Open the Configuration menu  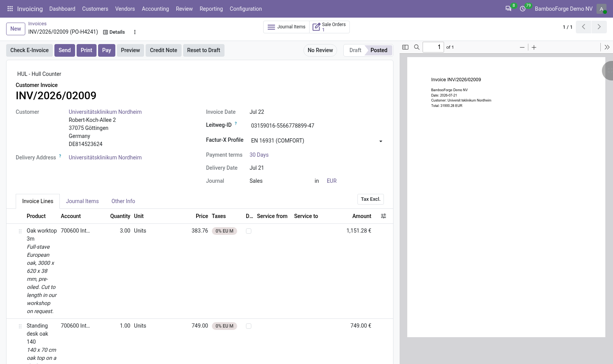246,9
